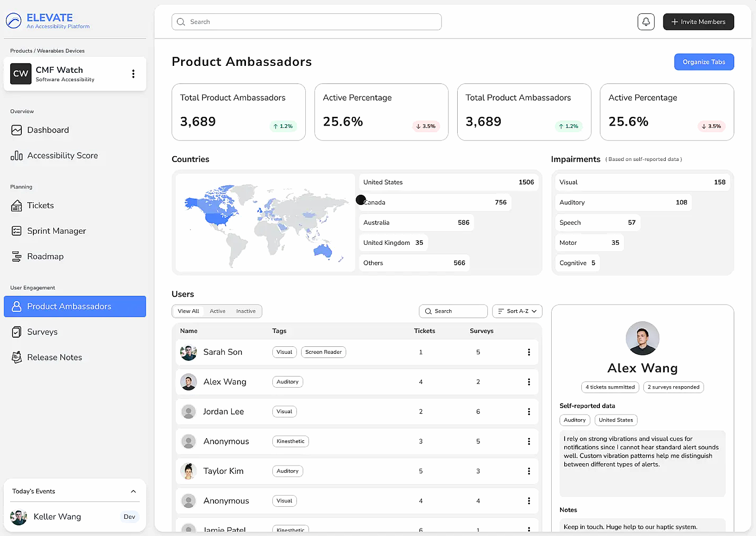
Task: Click the Dev tag beside Keller Wang
Action: click(x=130, y=517)
